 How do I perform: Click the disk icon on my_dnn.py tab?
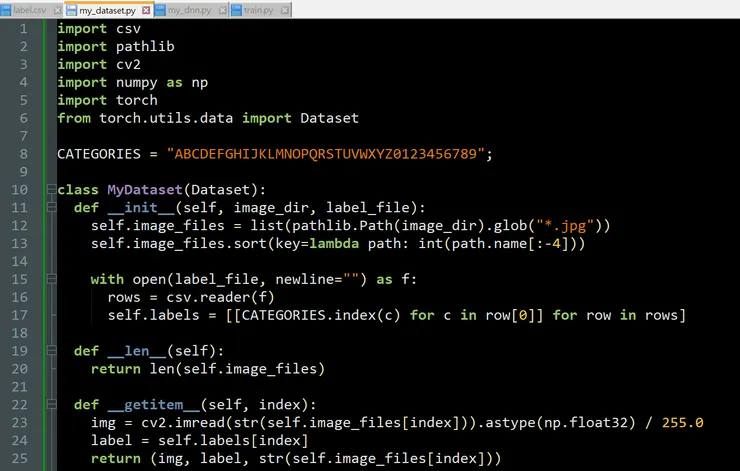pos(160,10)
